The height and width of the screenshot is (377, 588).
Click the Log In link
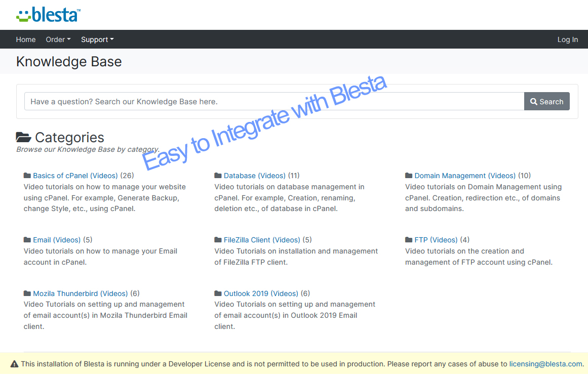tap(567, 39)
